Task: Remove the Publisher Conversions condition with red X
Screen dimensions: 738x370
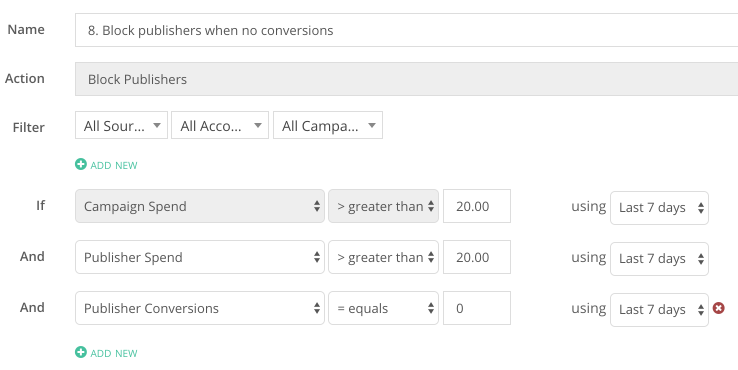Action: [718, 308]
